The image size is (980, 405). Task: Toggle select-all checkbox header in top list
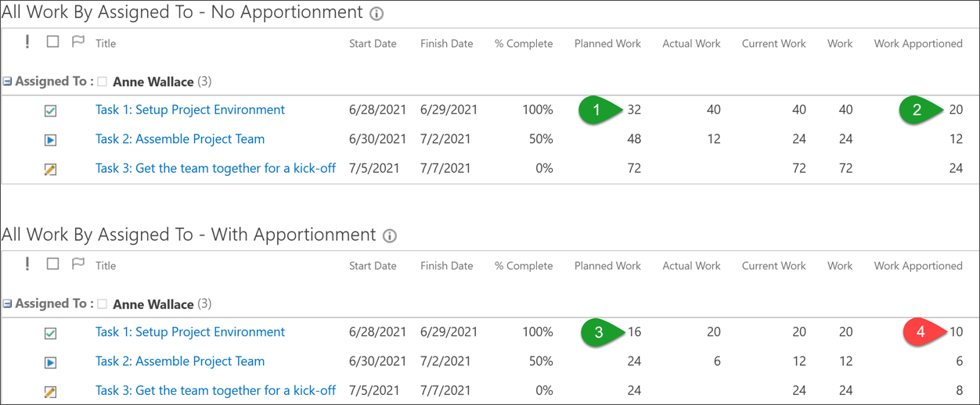click(52, 41)
